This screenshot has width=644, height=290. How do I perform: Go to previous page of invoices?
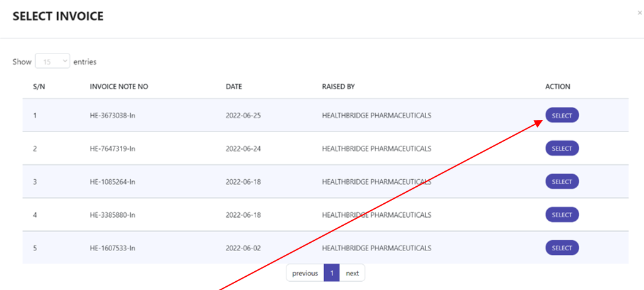click(305, 273)
